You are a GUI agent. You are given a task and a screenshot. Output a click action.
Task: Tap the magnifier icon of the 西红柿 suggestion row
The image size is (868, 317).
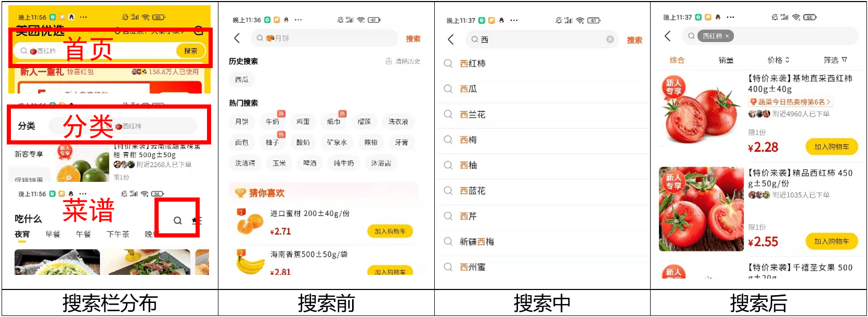tap(448, 63)
